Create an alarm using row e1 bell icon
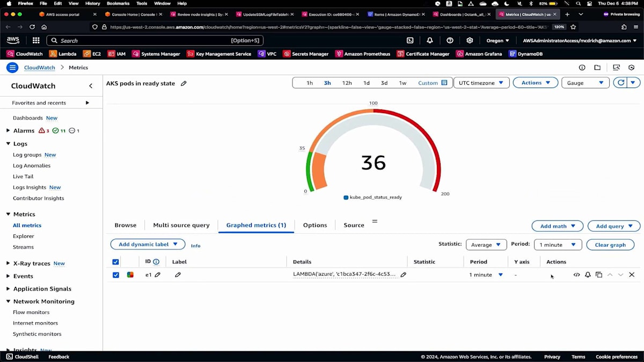644x362 pixels. 588,275
